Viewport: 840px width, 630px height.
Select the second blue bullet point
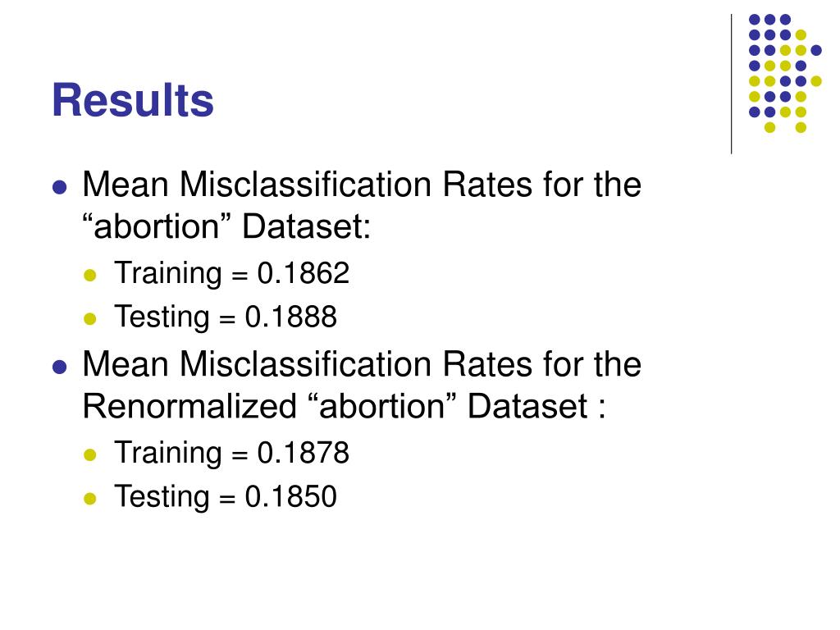59,367
